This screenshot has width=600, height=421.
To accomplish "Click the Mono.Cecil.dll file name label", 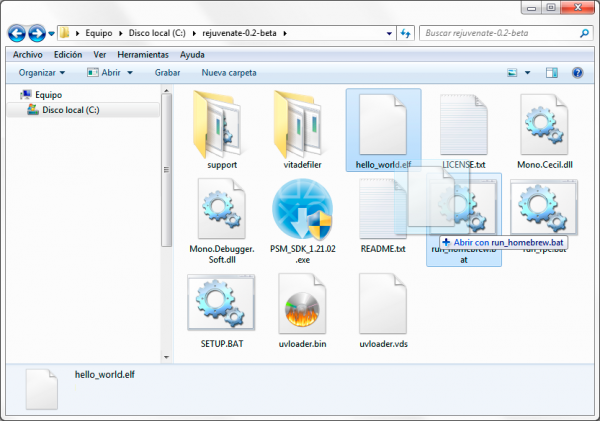I will pos(545,165).
